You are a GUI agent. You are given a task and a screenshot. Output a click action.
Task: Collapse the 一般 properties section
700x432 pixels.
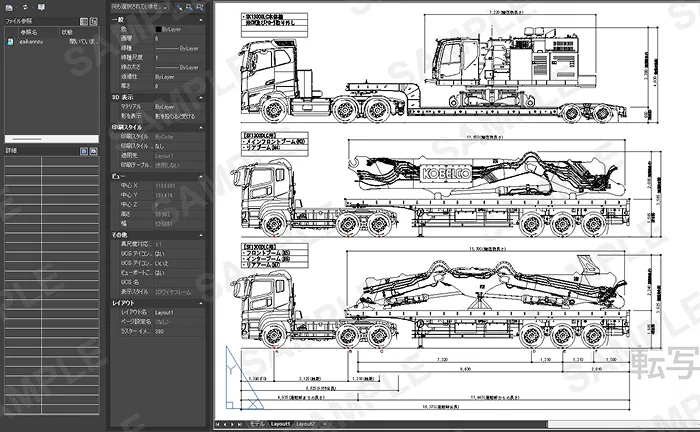click(200, 20)
